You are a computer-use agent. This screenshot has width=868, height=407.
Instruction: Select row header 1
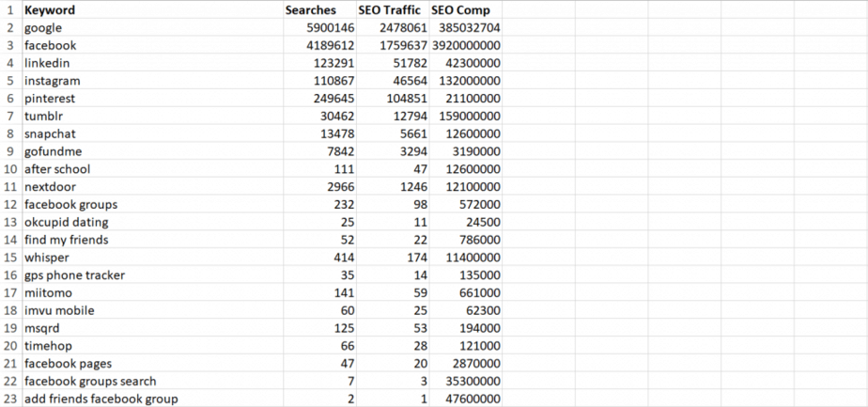pyautogui.click(x=11, y=10)
